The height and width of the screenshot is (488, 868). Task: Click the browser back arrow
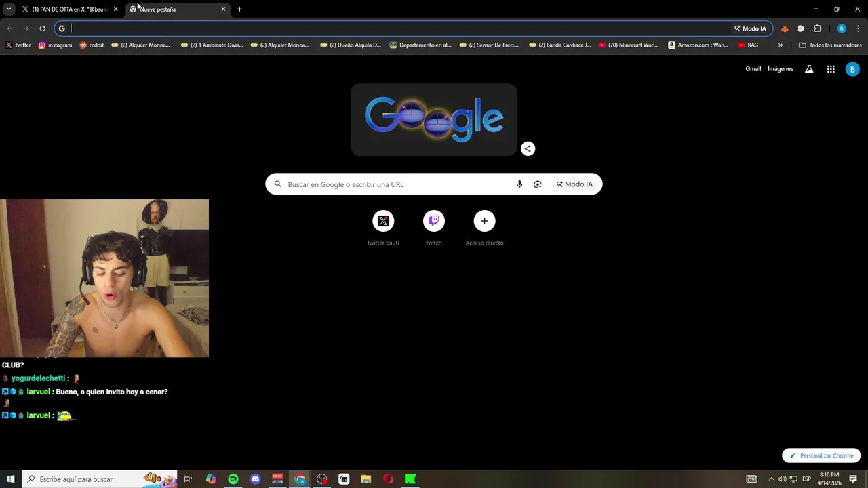(10, 28)
